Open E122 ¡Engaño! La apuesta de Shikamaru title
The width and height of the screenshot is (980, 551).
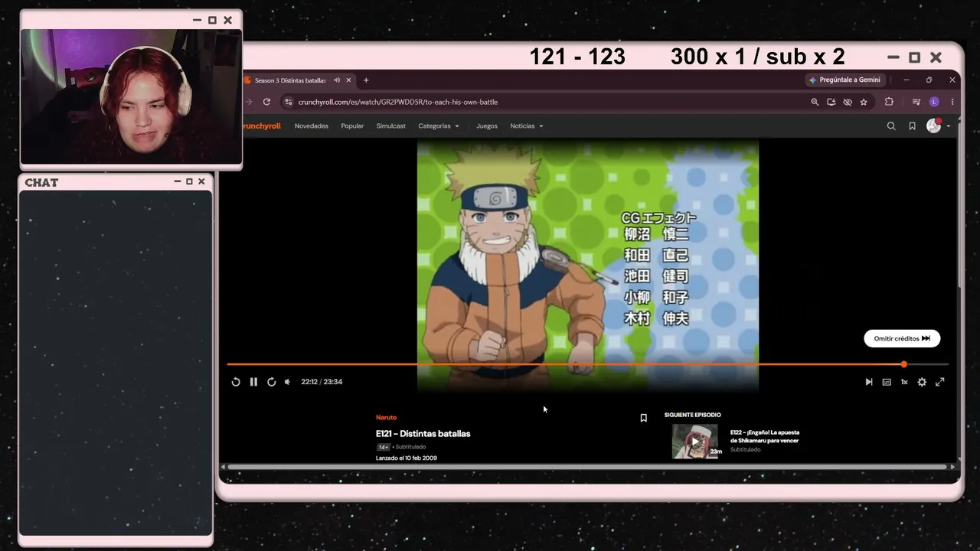[765, 436]
